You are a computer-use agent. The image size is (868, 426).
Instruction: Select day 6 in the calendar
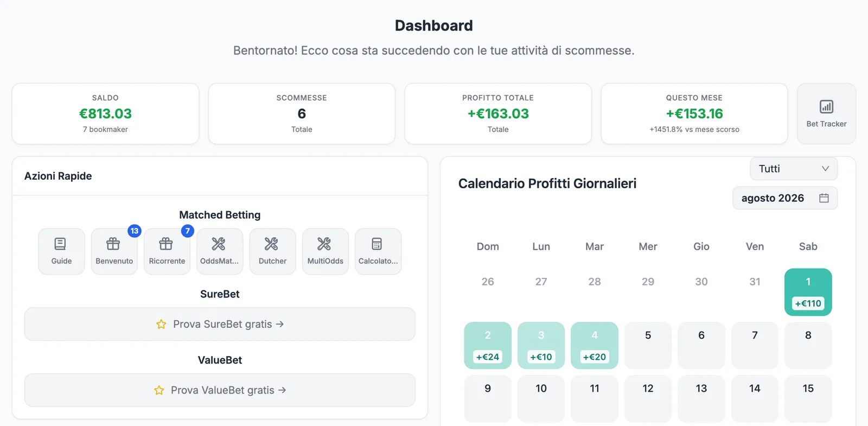[701, 346]
